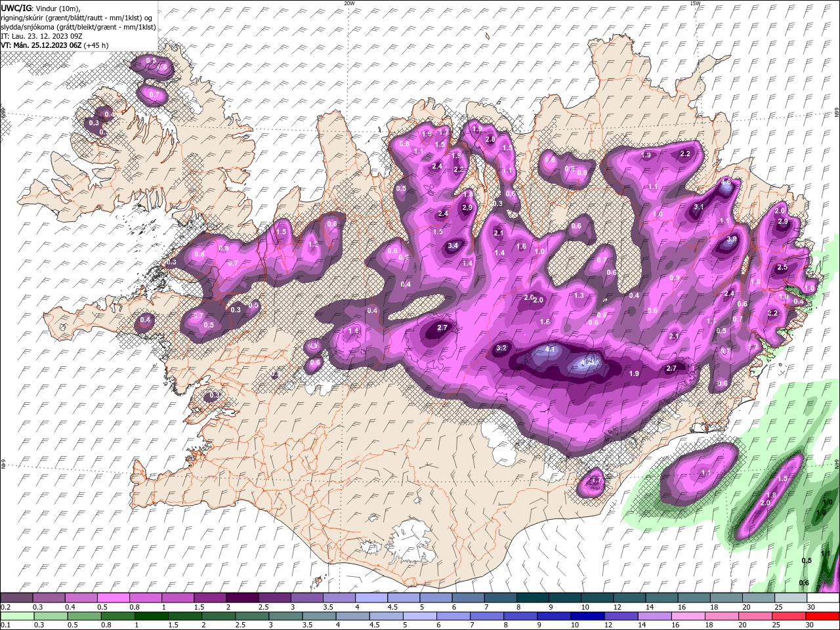Screen dimensions: 840x630
Task: Click the '3.9' snowfall value on map
Action: pyautogui.click(x=732, y=240)
